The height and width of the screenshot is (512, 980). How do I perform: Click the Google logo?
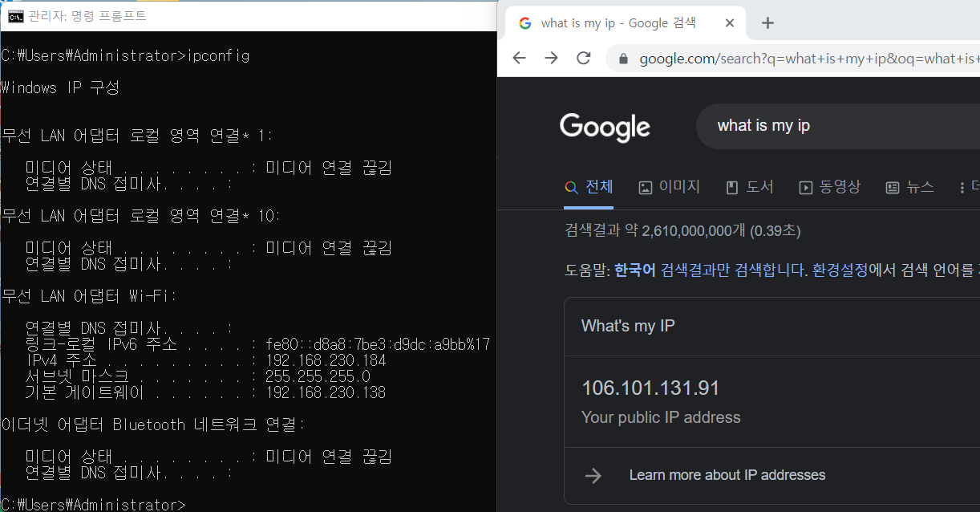pyautogui.click(x=605, y=127)
